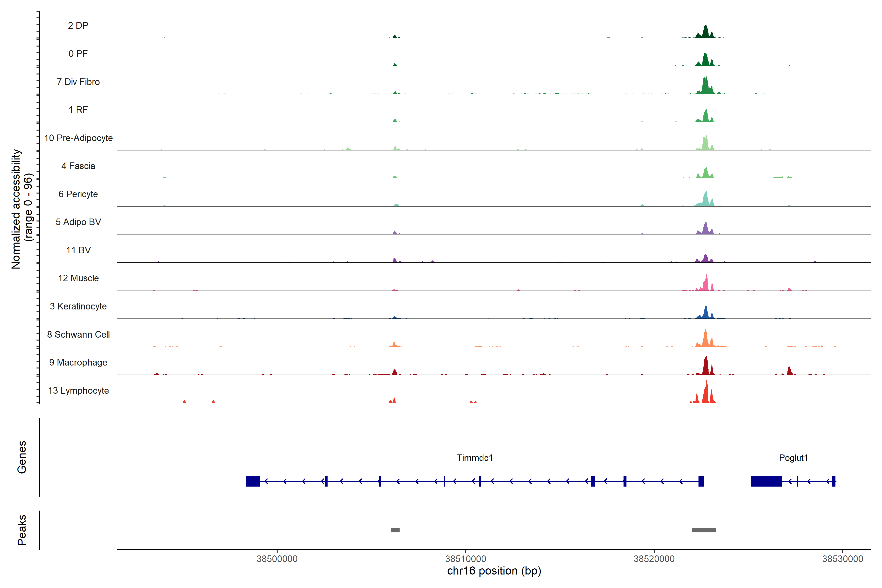Click the 13 Lymphocyte track's red peak
Screen dimensions: 882x588
(706, 394)
